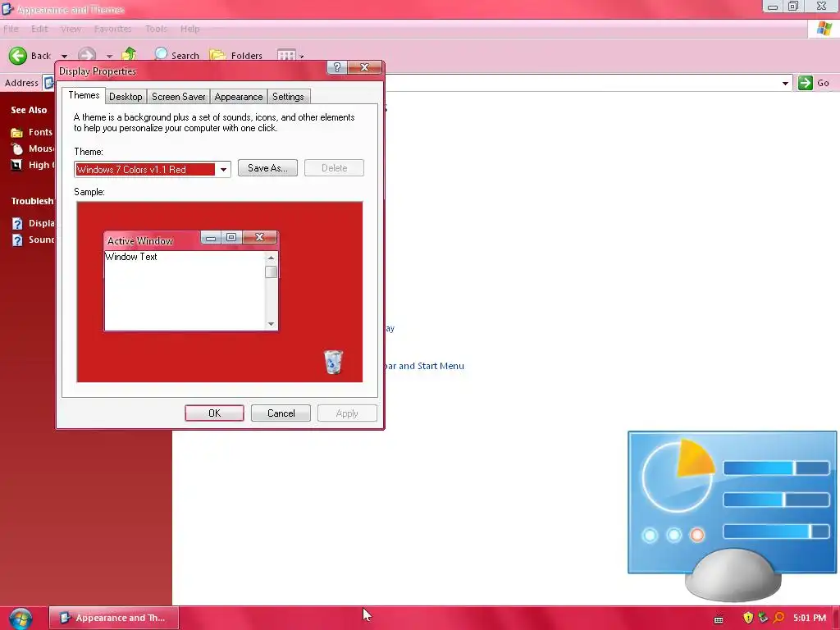Click the Display troubleshooter question icon

17,223
